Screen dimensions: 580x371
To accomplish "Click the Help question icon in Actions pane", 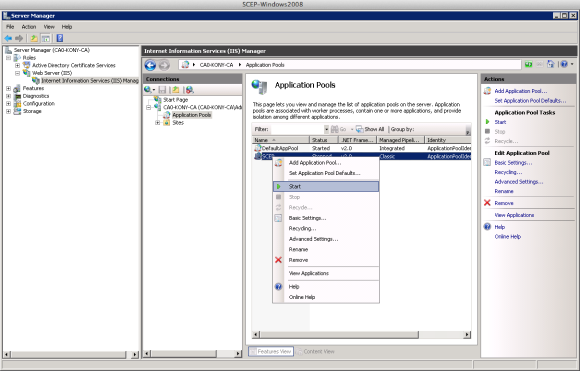I will pyautogui.click(x=487, y=227).
